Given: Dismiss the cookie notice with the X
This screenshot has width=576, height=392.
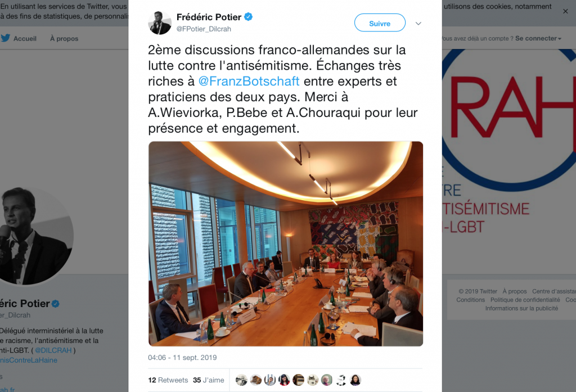Looking at the screenshot, I should click(x=565, y=11).
